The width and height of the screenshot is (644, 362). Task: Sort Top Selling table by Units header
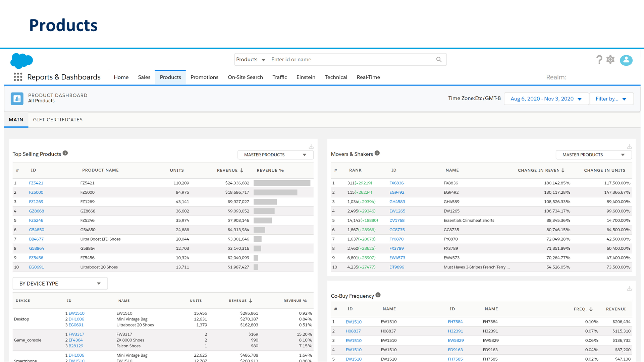tap(177, 170)
